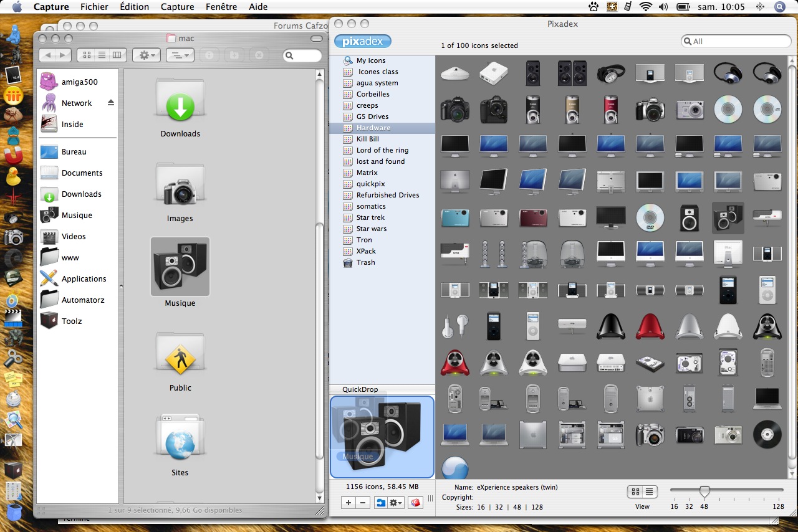The height and width of the screenshot is (532, 798).
Task: Click the Pixadex icon size slider knob
Action: [x=704, y=492]
